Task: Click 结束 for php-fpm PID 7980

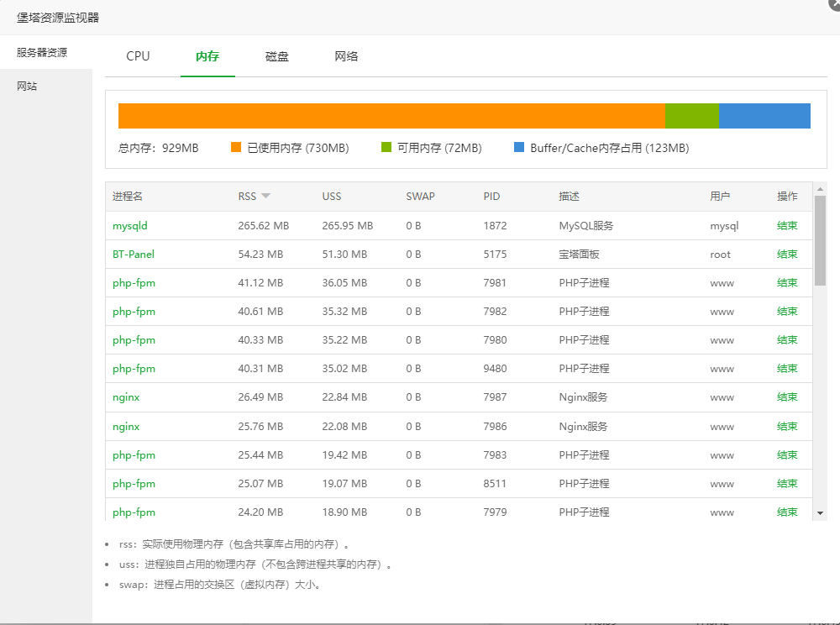Action: point(787,339)
